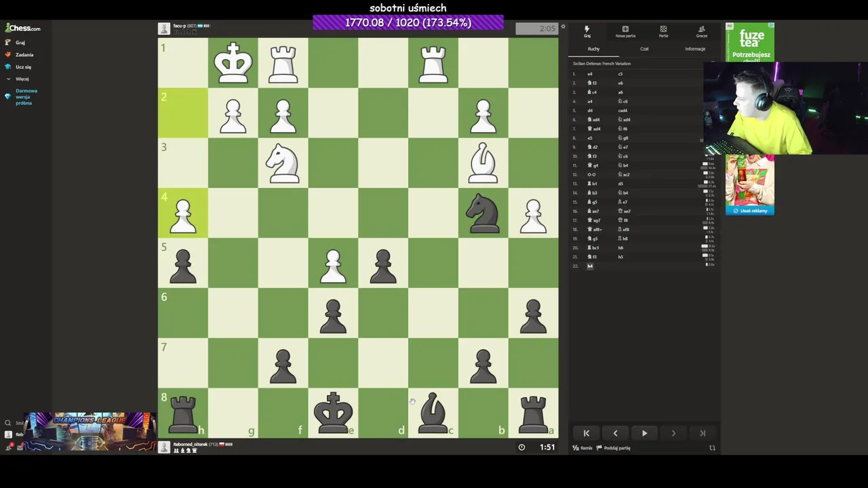Screen dimensions: 868x488
Task: Select the black king on e8
Action: (x=333, y=413)
